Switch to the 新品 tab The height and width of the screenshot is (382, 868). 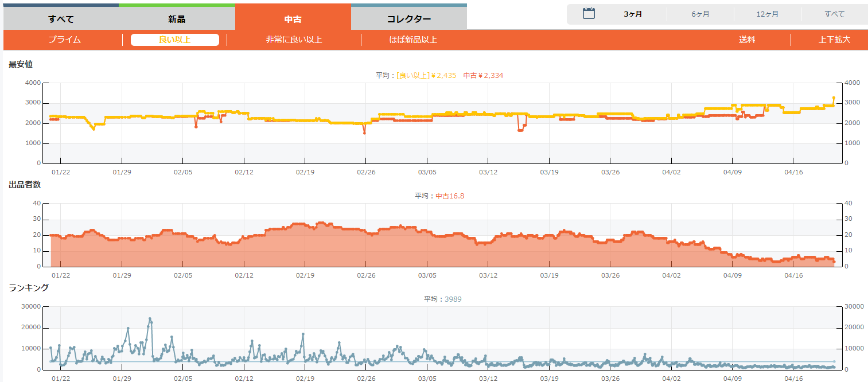[177, 19]
